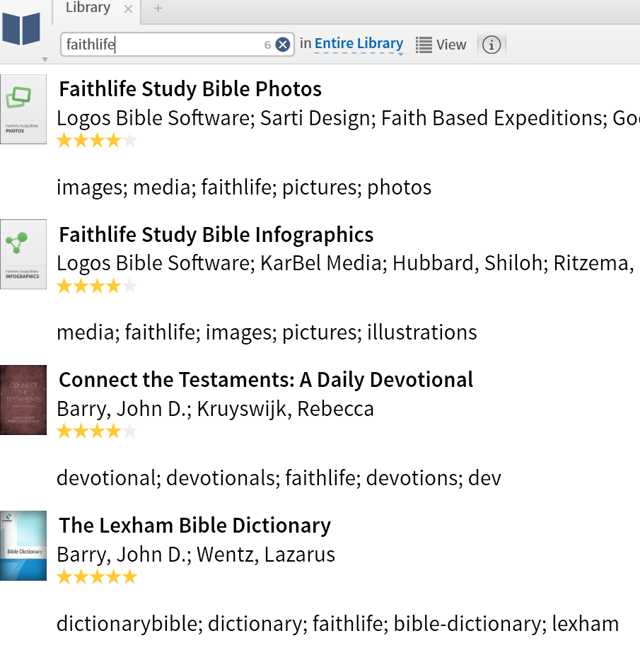Open the Connect the Testaments cover thumbnail
Image resolution: width=640 pixels, height=672 pixels.
click(x=23, y=400)
